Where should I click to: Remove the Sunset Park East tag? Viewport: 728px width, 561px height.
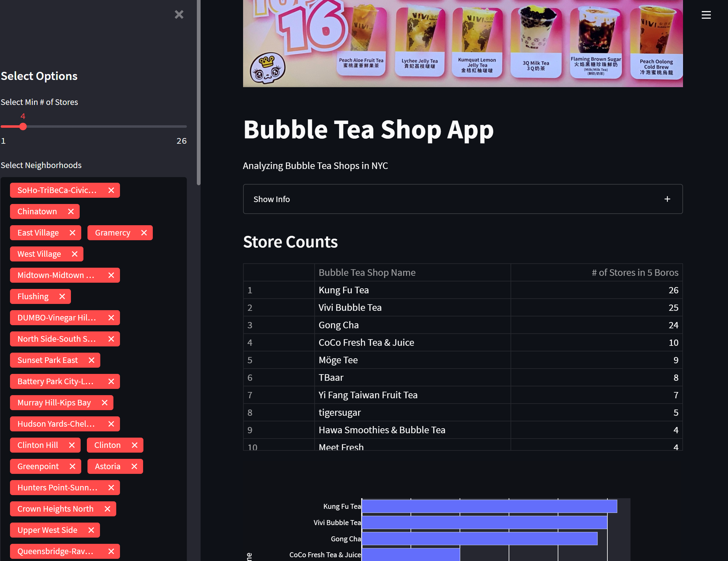tap(91, 360)
